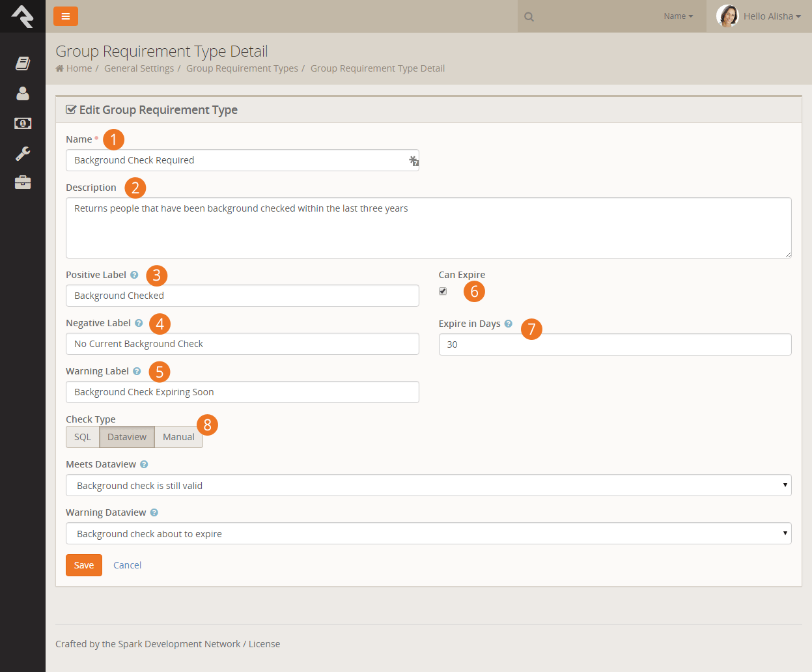Viewport: 812px width, 672px height.
Task: Click into the Description text area
Action: click(428, 228)
